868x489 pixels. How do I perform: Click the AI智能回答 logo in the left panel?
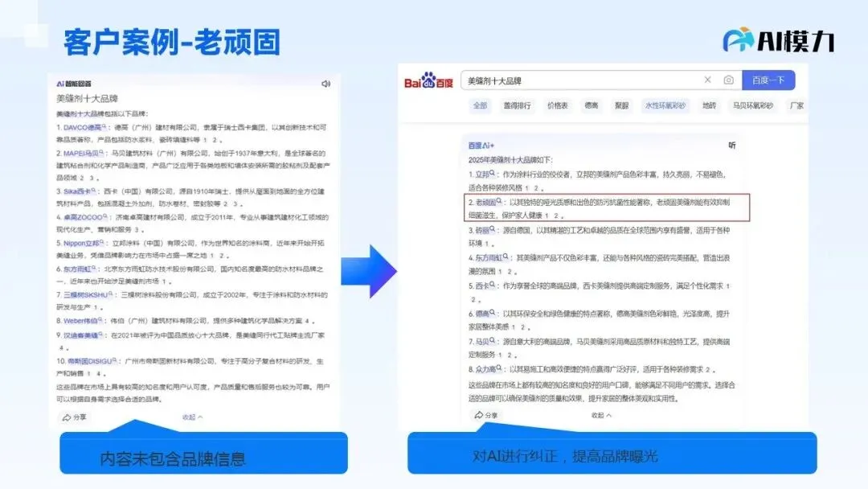pyautogui.click(x=74, y=83)
